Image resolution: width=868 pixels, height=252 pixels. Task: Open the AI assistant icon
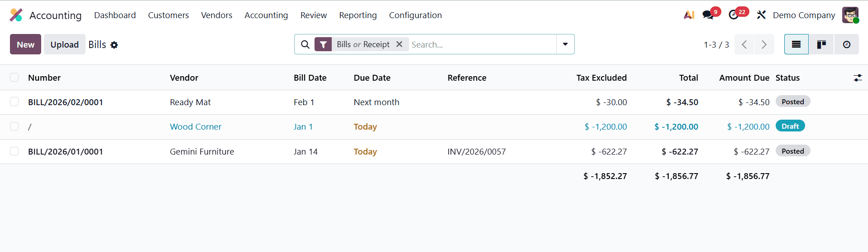(x=689, y=15)
